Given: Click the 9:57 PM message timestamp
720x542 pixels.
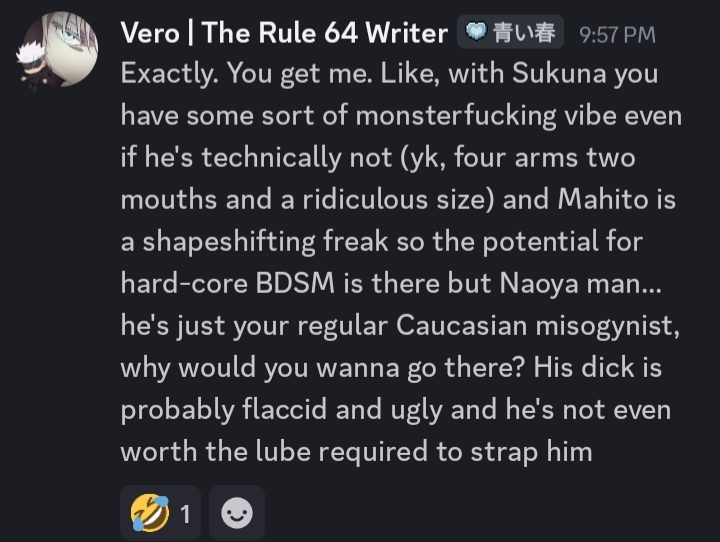Looking at the screenshot, I should click(617, 34).
